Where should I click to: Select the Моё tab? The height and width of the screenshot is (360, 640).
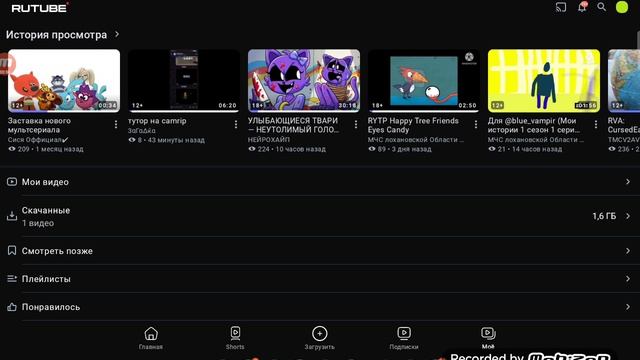488,338
